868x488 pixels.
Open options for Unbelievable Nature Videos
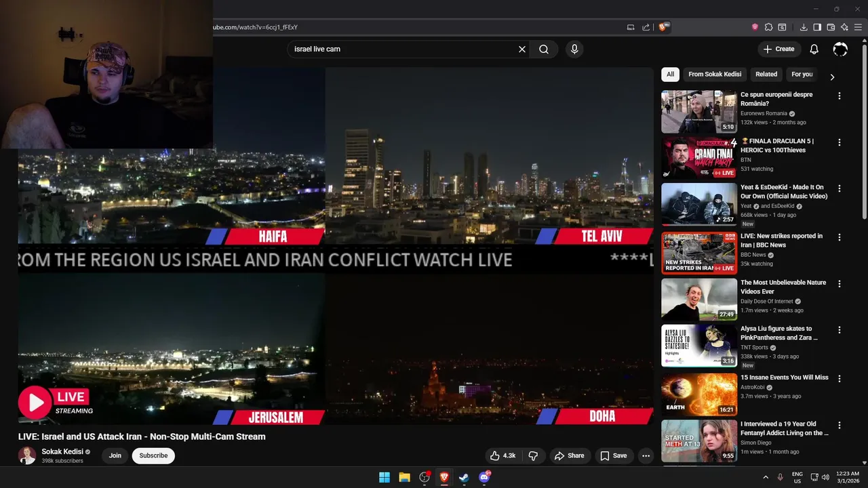(840, 284)
